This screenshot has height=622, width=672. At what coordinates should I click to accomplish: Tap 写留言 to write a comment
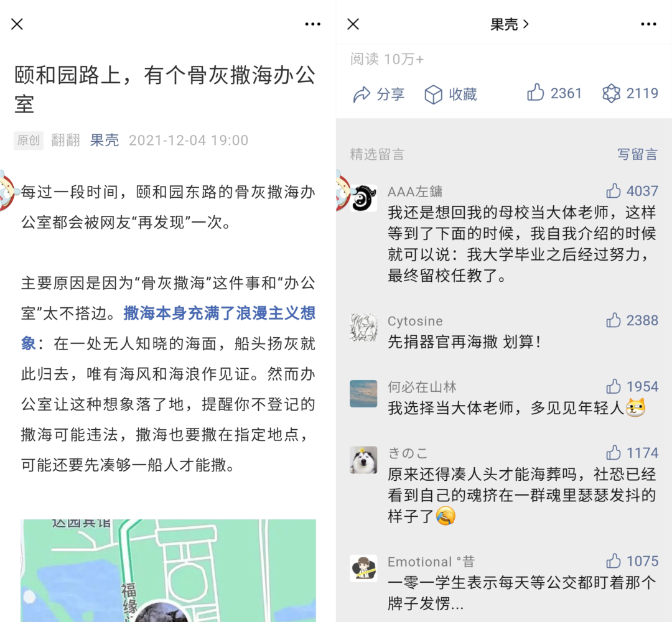[637, 154]
